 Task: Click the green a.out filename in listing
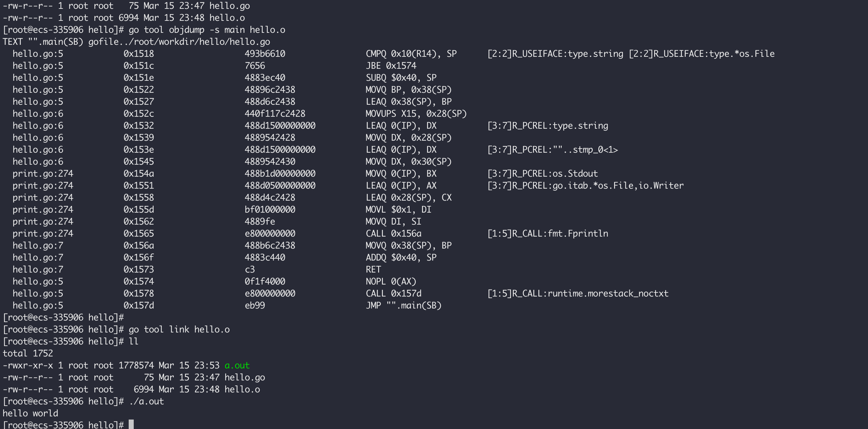point(237,365)
